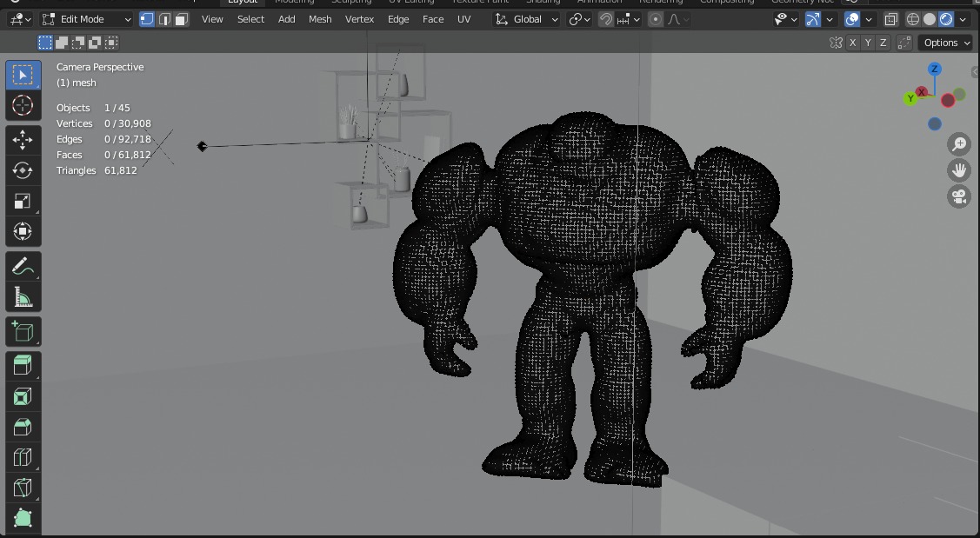The image size is (980, 538).
Task: Open the Mesh menu
Action: point(320,19)
